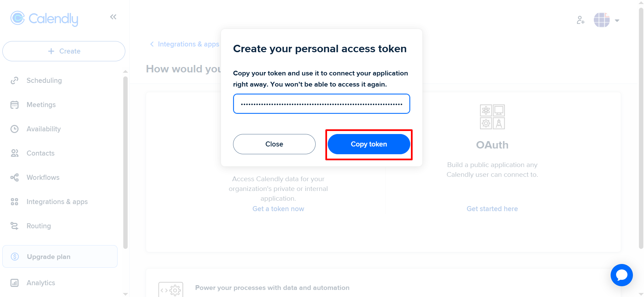
Task: Click the Analytics bar-chart icon
Action: 15,283
